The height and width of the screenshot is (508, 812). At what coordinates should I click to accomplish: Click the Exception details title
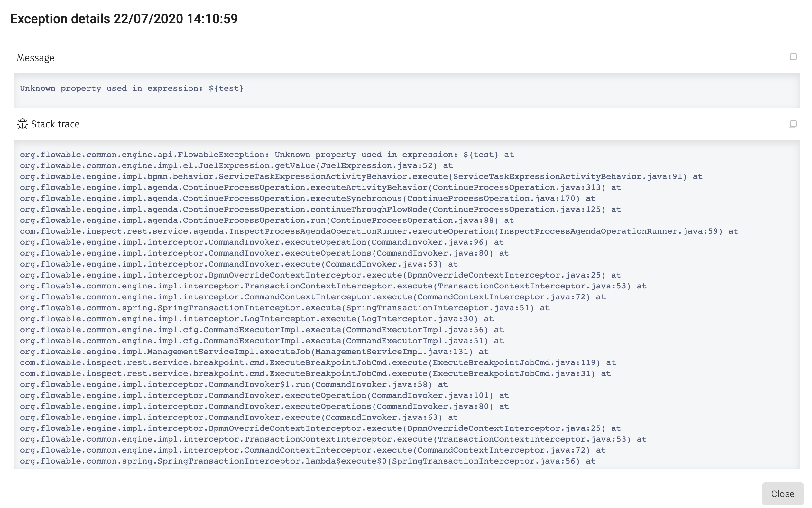124,18
